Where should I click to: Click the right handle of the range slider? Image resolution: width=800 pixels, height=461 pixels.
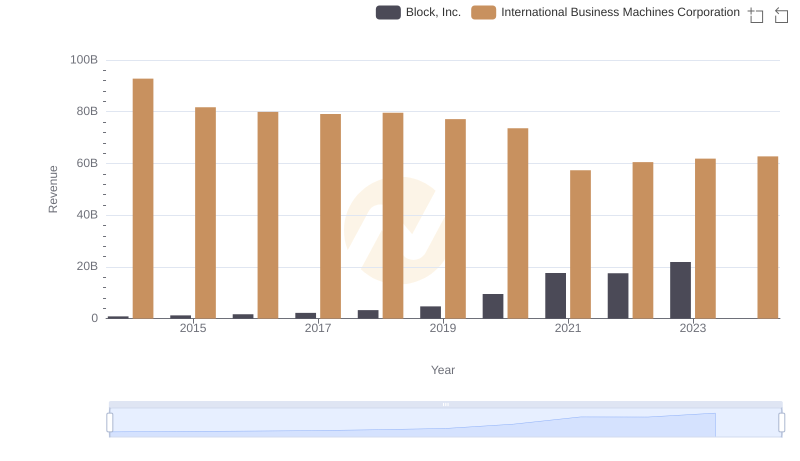782,423
